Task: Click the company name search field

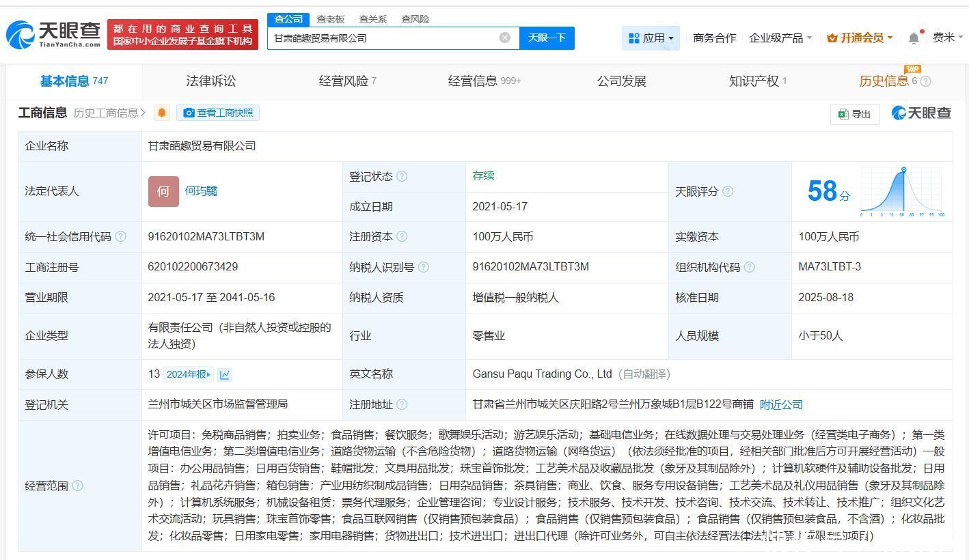Action: point(383,38)
